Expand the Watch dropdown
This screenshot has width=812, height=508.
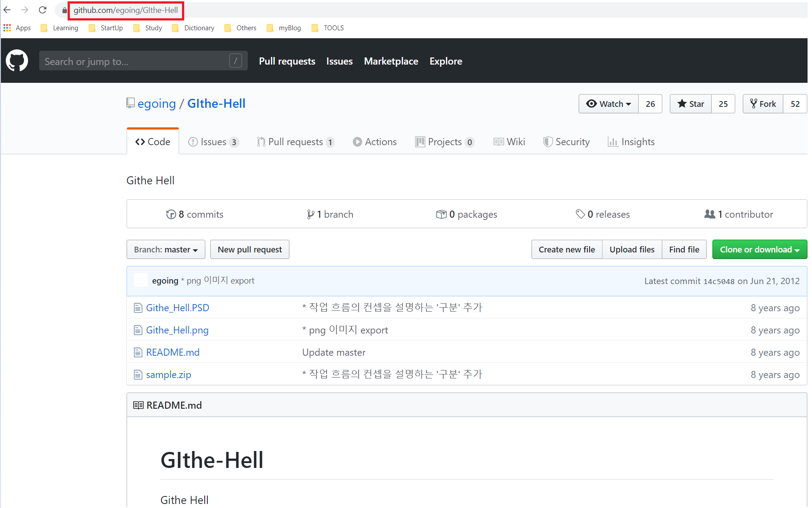tap(609, 104)
